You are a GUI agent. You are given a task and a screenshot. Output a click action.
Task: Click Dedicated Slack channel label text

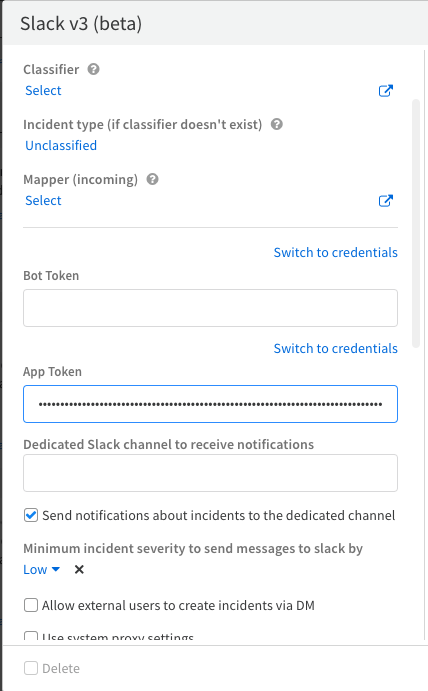pyautogui.click(x=168, y=444)
